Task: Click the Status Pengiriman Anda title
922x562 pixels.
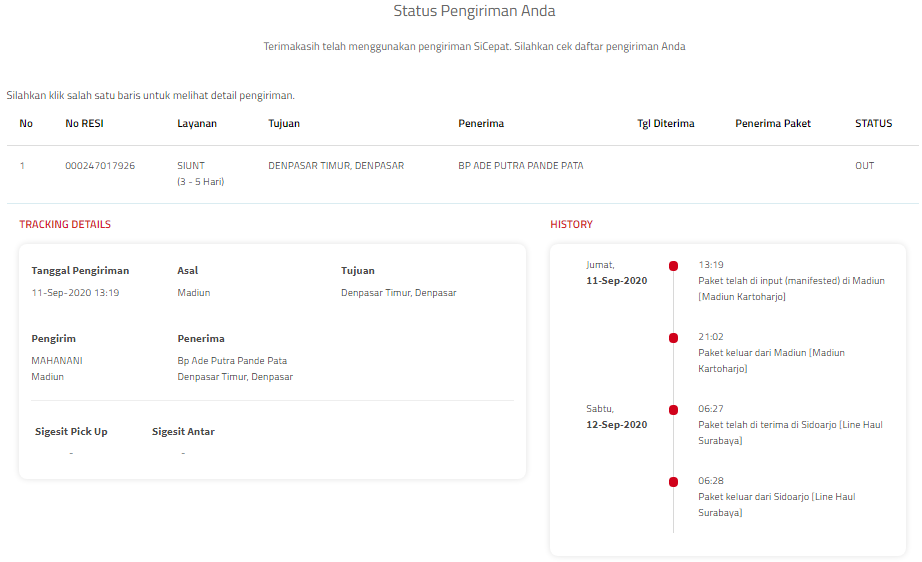Action: (x=474, y=11)
